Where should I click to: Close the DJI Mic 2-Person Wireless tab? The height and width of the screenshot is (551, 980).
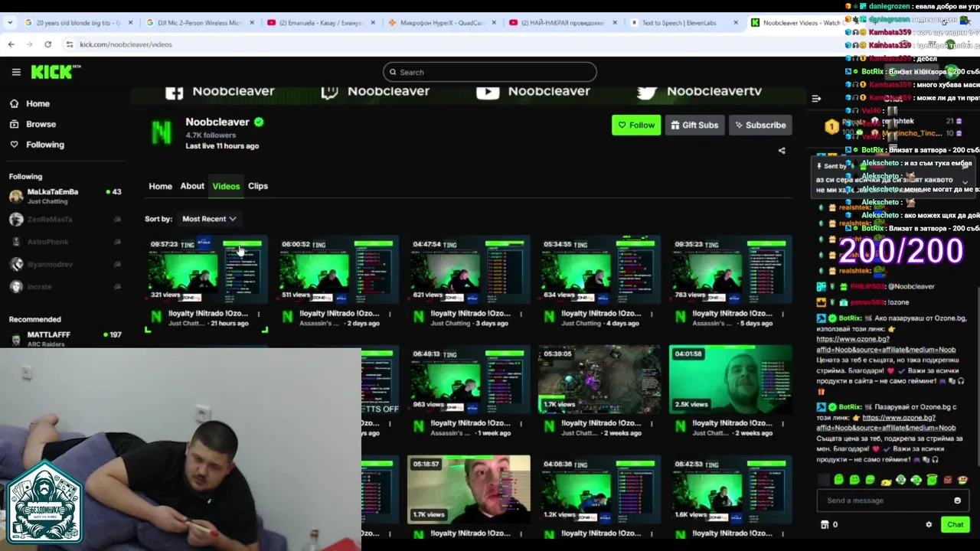pos(251,23)
